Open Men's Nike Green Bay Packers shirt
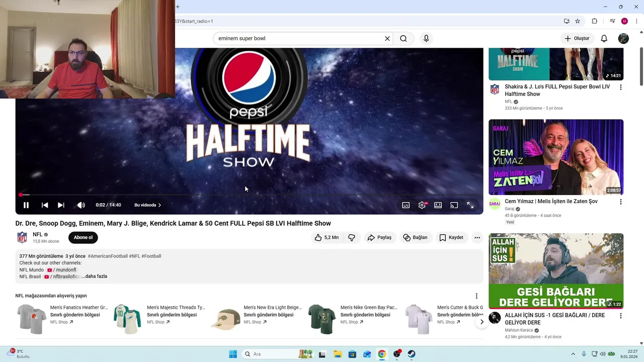This screenshot has width=644, height=362. pyautogui.click(x=353, y=319)
